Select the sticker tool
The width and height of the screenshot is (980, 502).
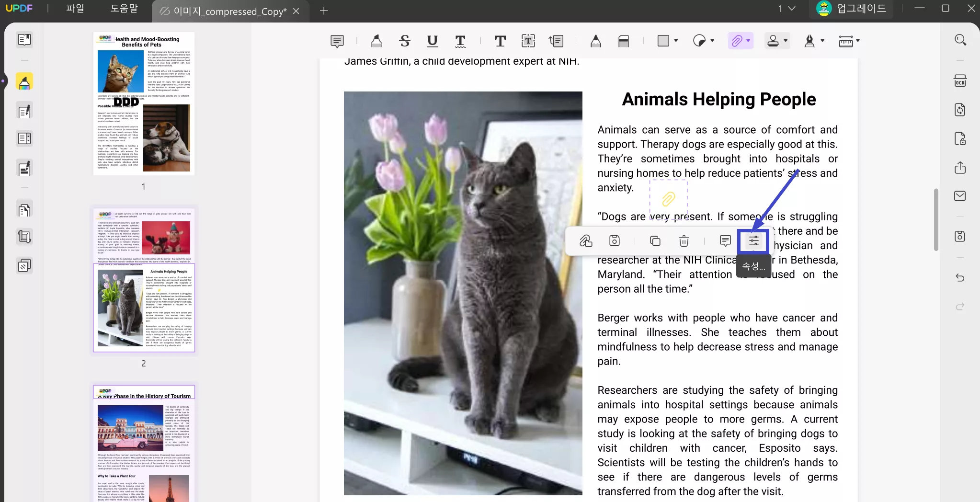coord(699,41)
